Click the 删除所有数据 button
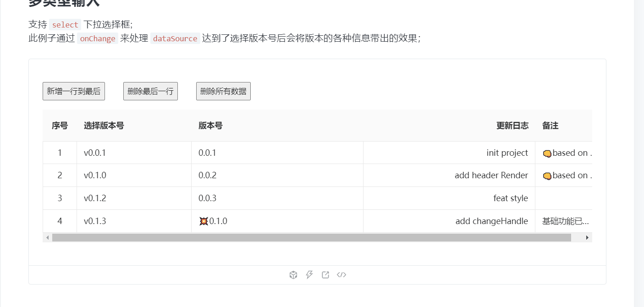This screenshot has width=644, height=307. pos(223,91)
